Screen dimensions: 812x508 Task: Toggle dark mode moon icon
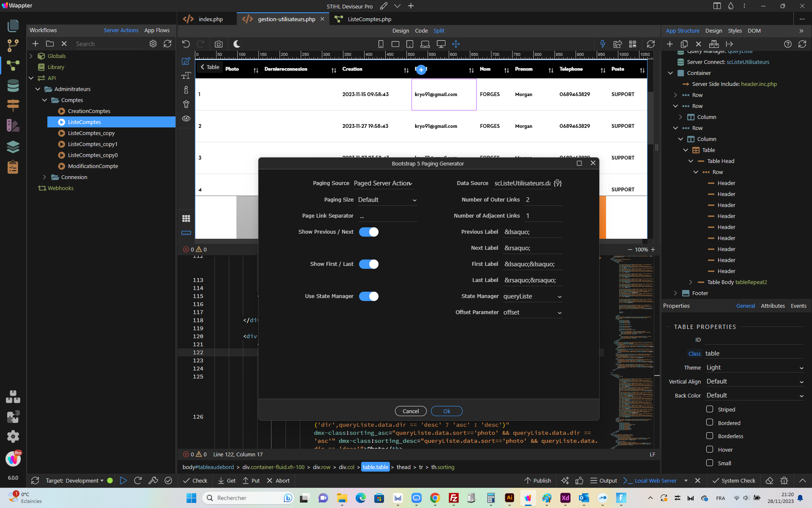237,44
